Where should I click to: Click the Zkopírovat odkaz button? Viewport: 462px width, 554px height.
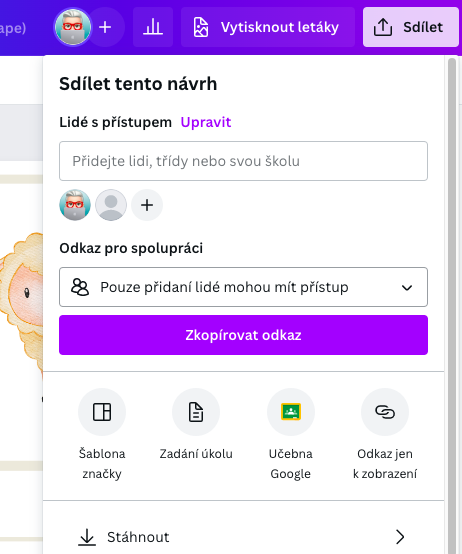(x=243, y=335)
